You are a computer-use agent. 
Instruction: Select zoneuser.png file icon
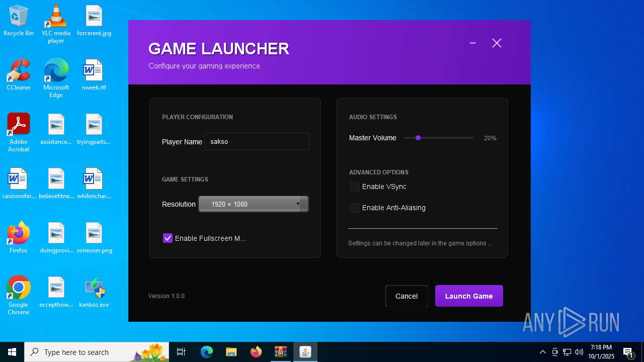pyautogui.click(x=94, y=238)
